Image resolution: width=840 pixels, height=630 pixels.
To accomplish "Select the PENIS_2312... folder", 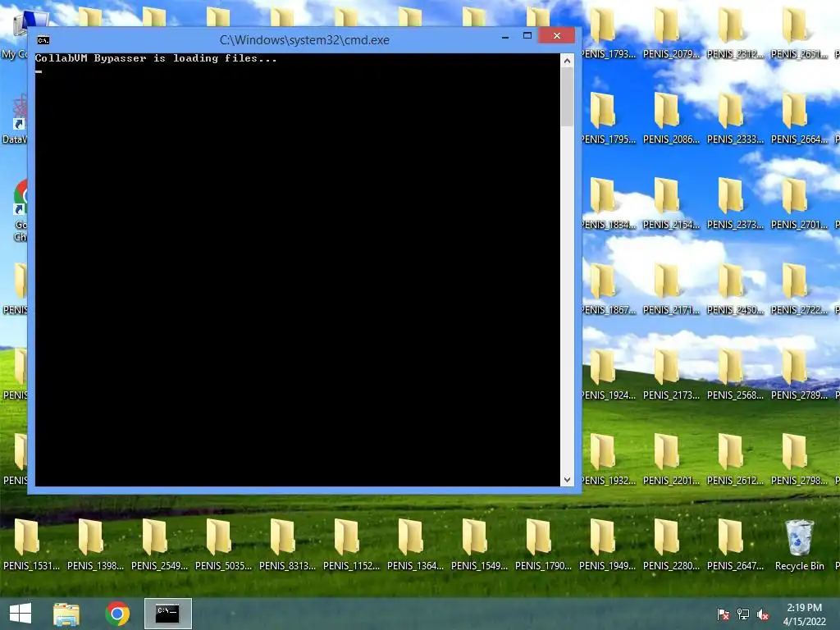I will click(x=736, y=33).
